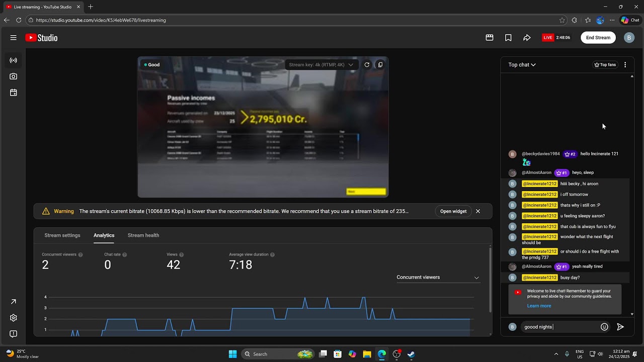Image resolution: width=644 pixels, height=362 pixels.
Task: Click the 'yeah really tired' chat message
Action: (x=587, y=266)
